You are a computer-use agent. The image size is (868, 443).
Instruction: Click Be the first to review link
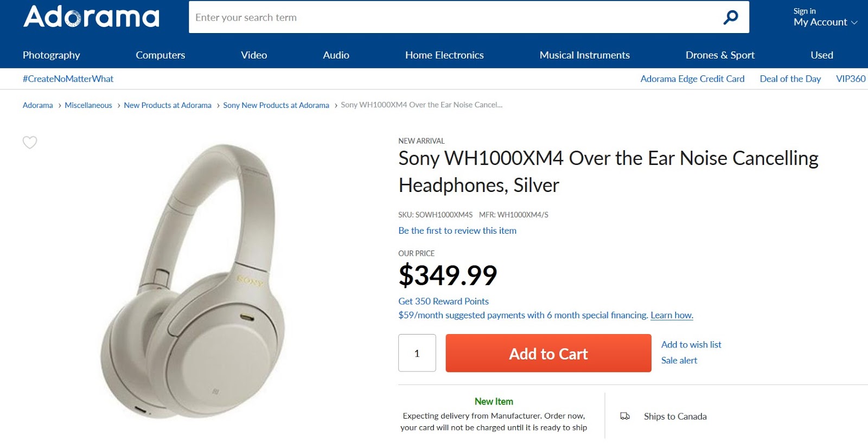[x=457, y=230]
